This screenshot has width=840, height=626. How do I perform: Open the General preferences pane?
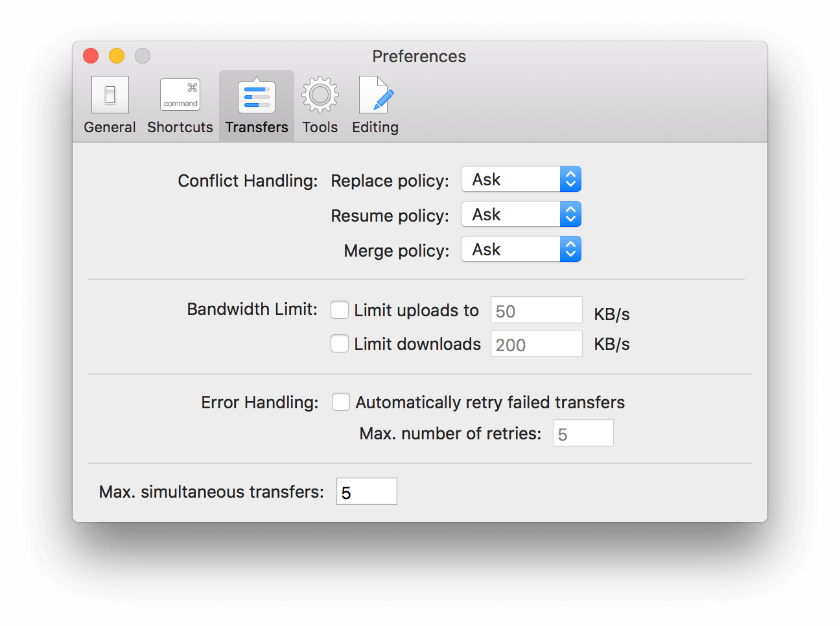point(110,105)
